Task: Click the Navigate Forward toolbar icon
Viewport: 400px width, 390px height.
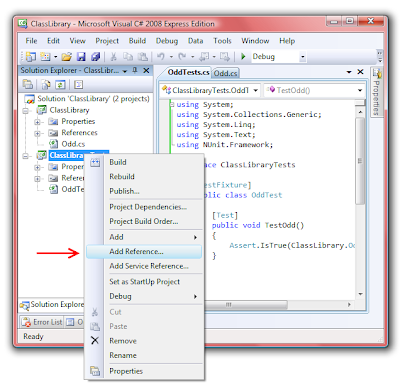Action: (x=225, y=57)
